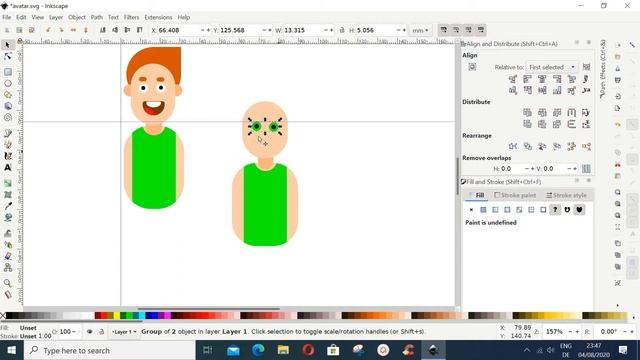
Task: Click the Remove overlaps button
Action: click(586, 169)
